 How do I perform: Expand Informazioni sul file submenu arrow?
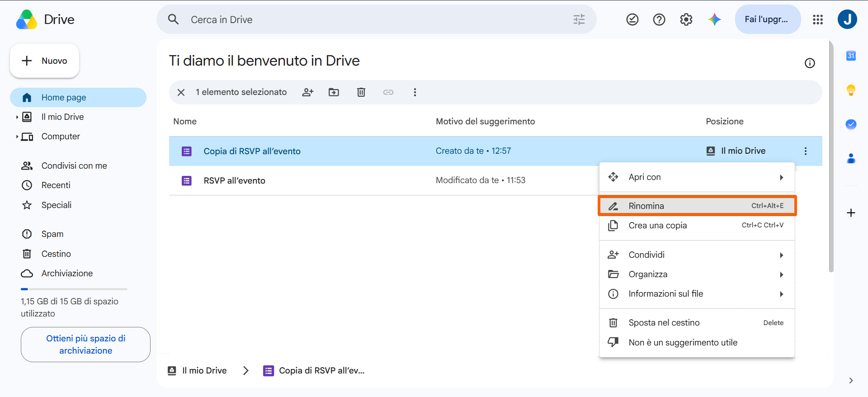coord(781,294)
